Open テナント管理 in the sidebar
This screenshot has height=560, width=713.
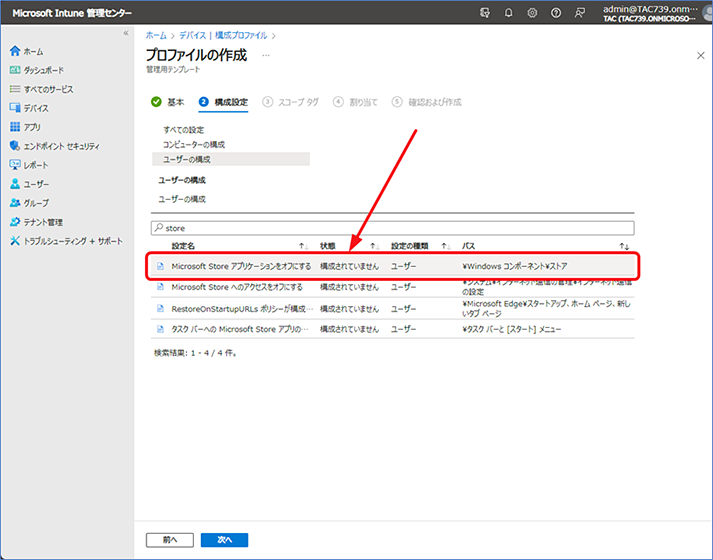[x=36, y=222]
